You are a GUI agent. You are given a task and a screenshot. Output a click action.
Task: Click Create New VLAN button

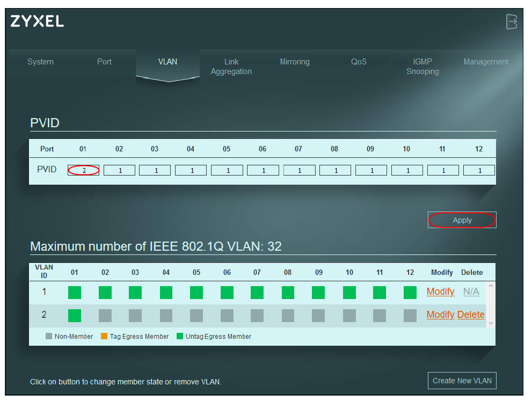(x=462, y=381)
